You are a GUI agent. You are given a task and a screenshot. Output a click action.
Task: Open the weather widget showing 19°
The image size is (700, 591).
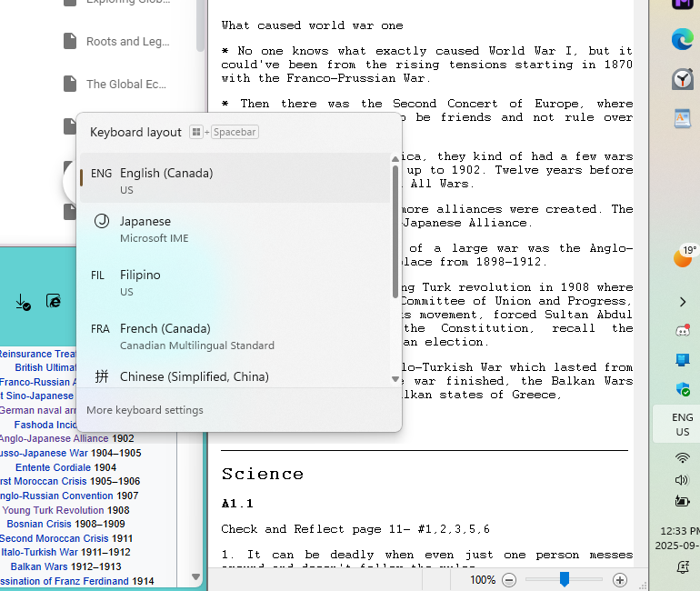coord(685,255)
